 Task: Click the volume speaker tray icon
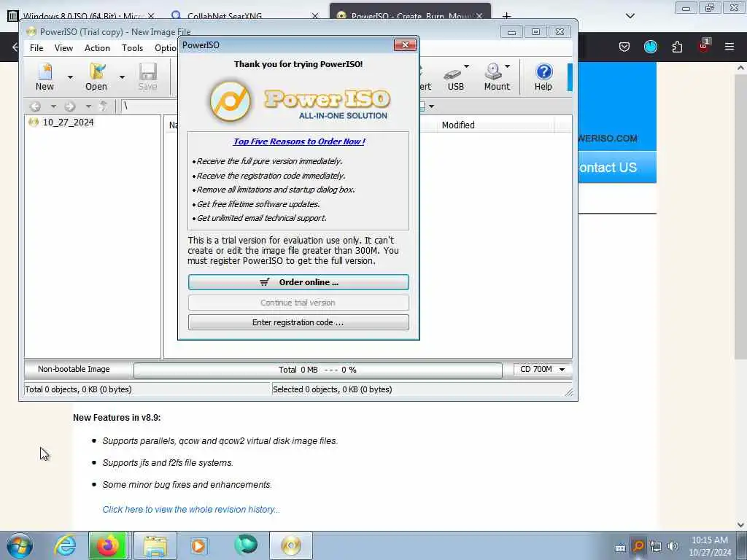[x=673, y=546]
